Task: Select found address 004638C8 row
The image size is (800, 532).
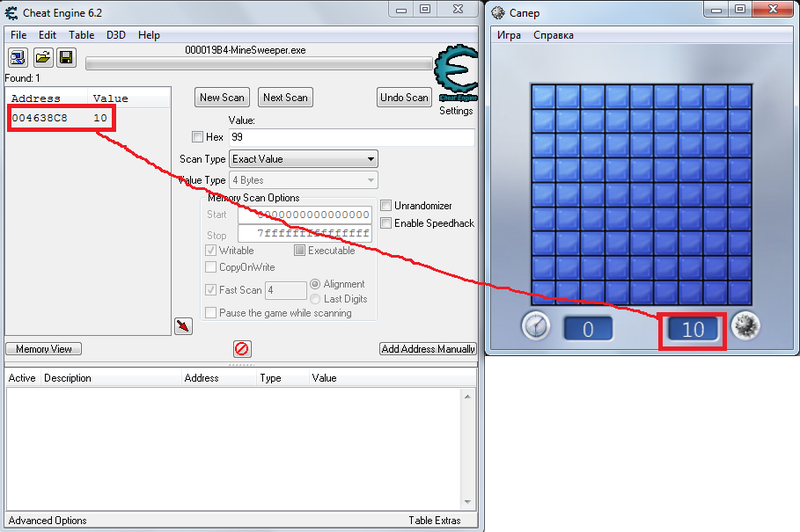Action: coord(89,118)
